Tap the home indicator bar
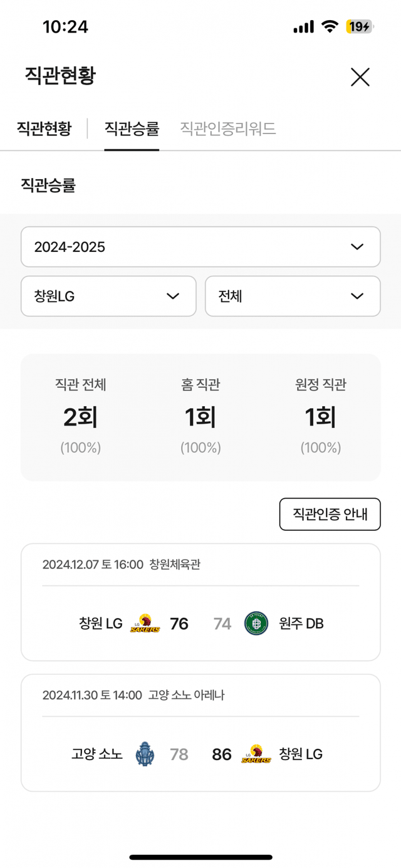401x868 pixels. tap(200, 857)
